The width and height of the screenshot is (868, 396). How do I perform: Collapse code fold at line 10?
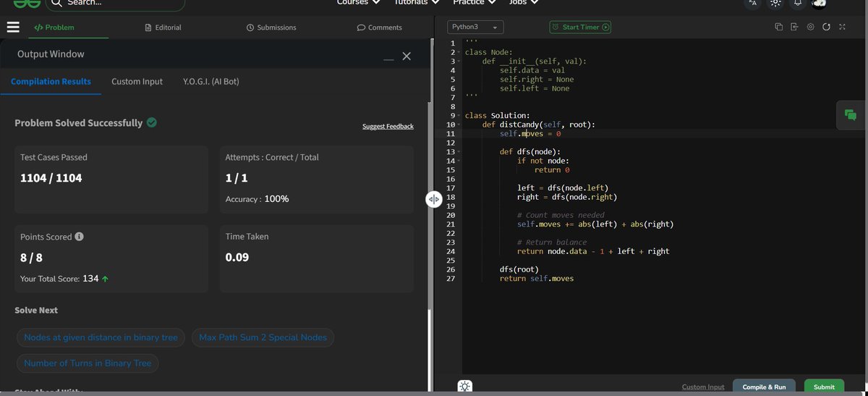(x=459, y=125)
